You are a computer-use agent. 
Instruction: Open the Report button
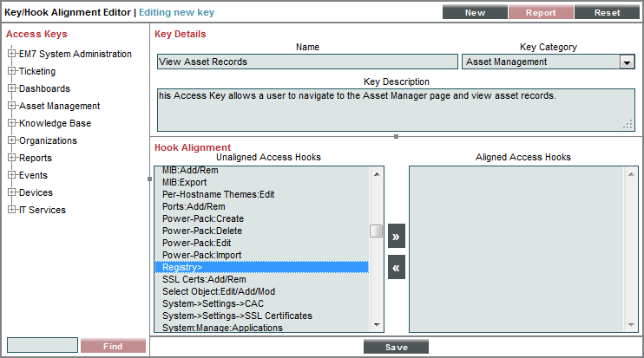541,12
